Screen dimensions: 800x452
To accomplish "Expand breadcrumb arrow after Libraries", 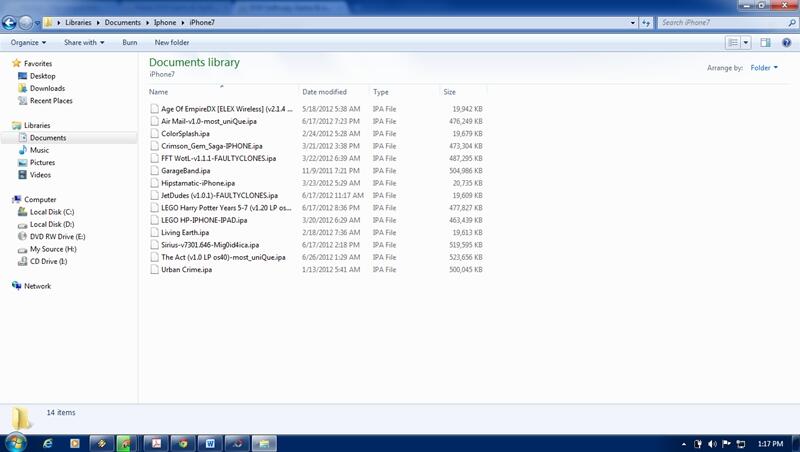I will tap(98, 22).
